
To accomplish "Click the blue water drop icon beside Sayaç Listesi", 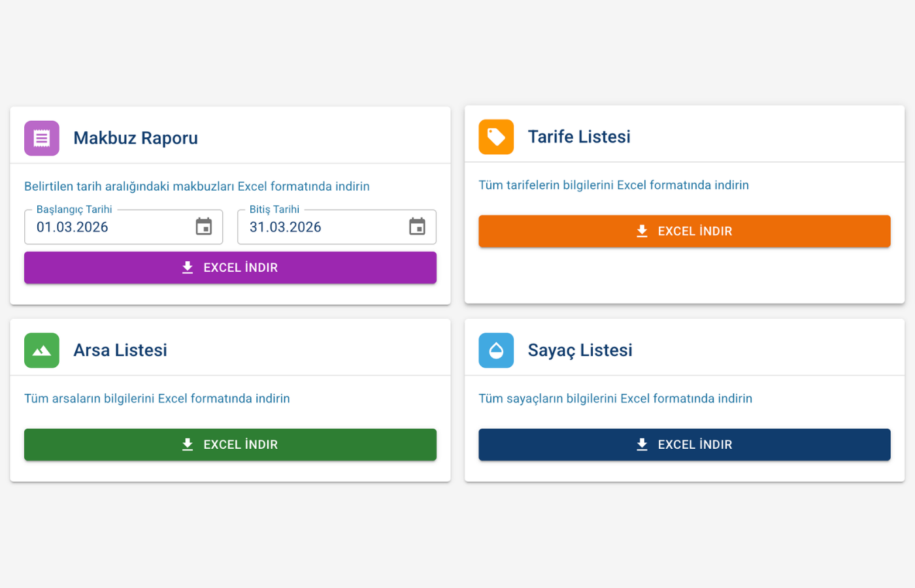I will (x=496, y=350).
